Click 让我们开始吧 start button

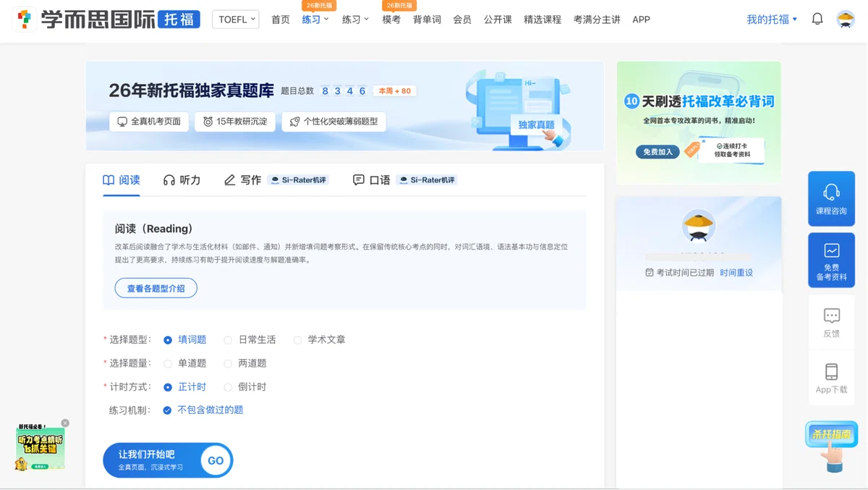click(x=168, y=460)
